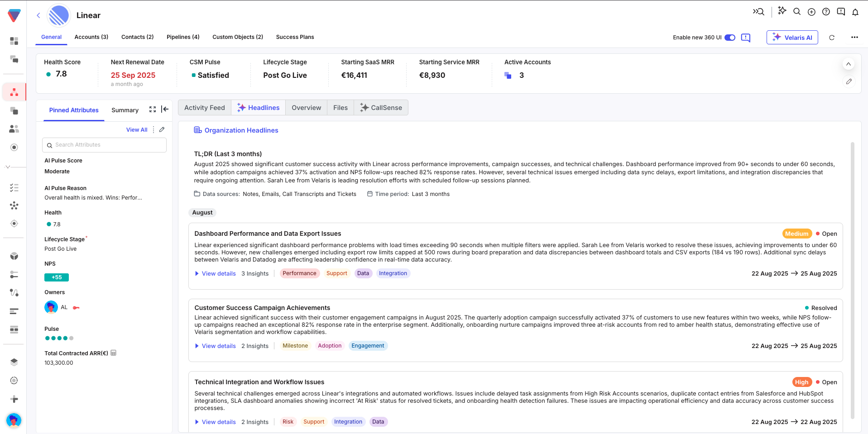Click the back arrow next to Linear
This screenshot has height=434, width=868.
click(x=38, y=15)
